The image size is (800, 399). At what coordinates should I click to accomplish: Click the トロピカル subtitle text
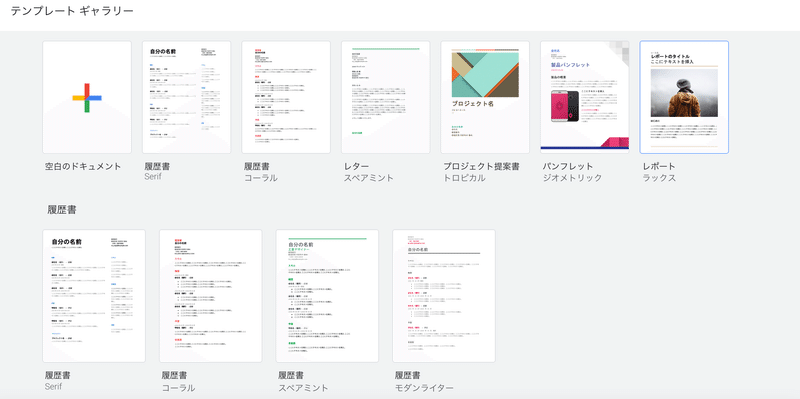[464, 178]
